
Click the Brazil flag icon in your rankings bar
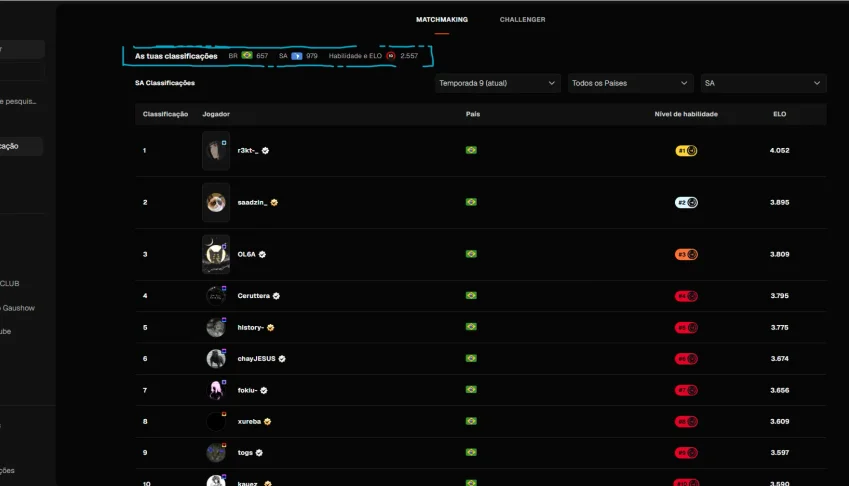coord(247,55)
